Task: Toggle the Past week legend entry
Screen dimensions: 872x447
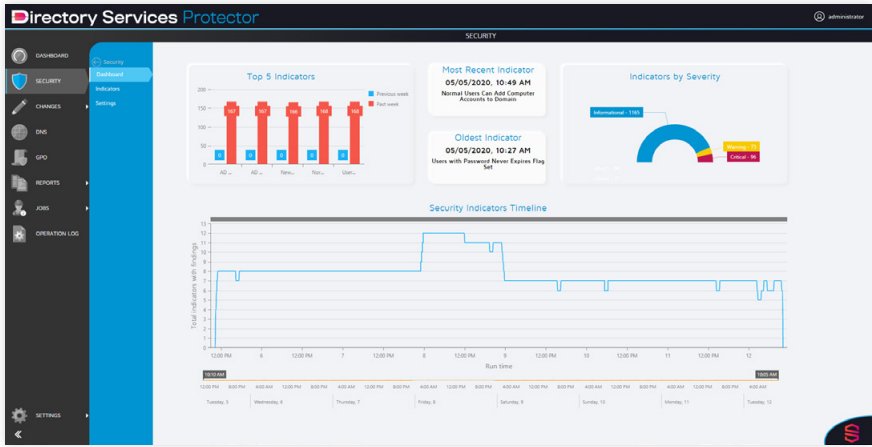Action: [x=384, y=104]
